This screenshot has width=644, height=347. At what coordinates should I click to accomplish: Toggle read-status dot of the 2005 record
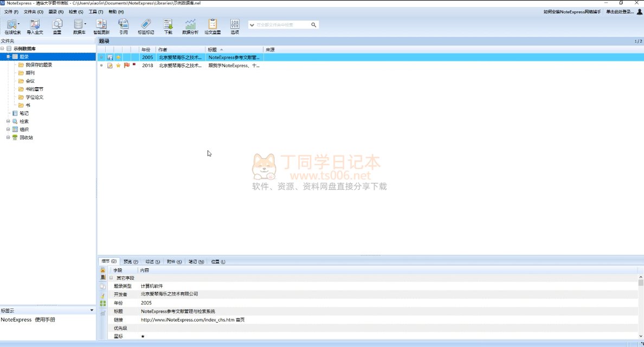pos(101,57)
